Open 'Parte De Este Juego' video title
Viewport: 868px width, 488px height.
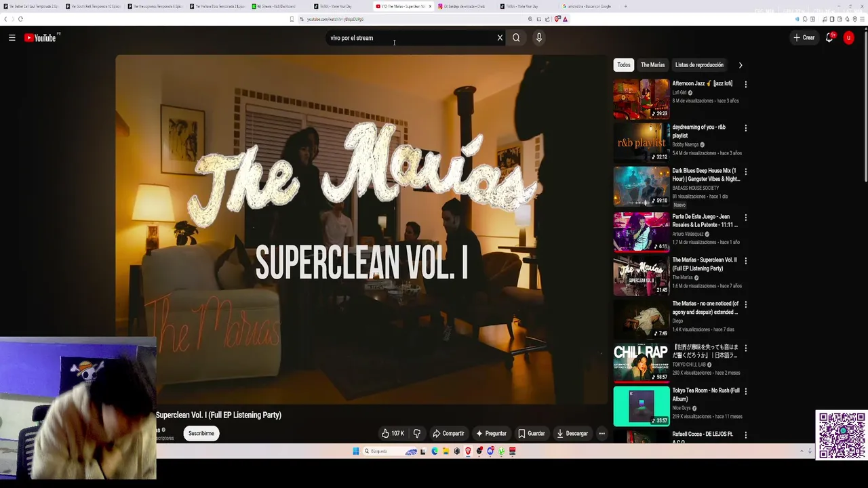705,221
